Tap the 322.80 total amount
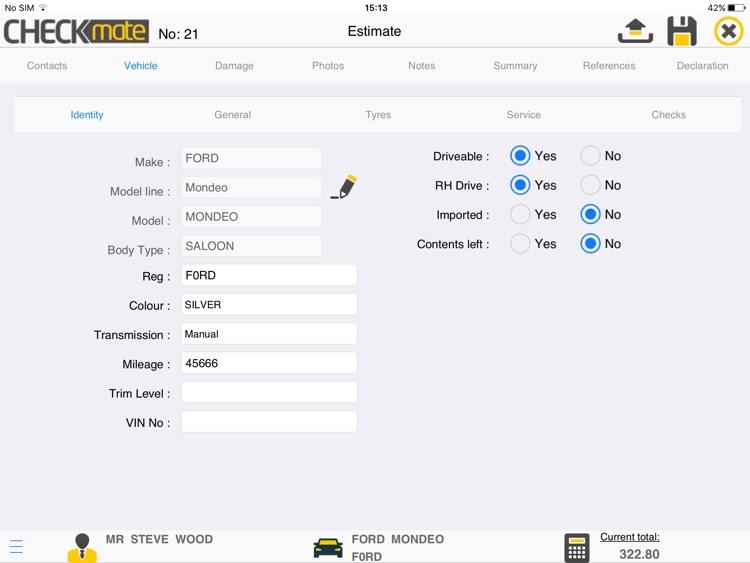Viewport: 750px width, 563px height. [x=640, y=554]
